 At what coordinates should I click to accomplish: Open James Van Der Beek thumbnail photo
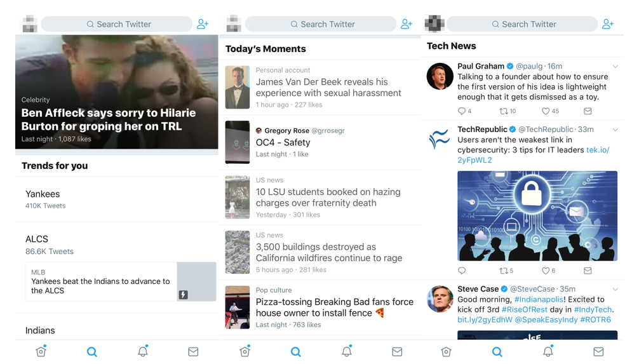point(238,87)
